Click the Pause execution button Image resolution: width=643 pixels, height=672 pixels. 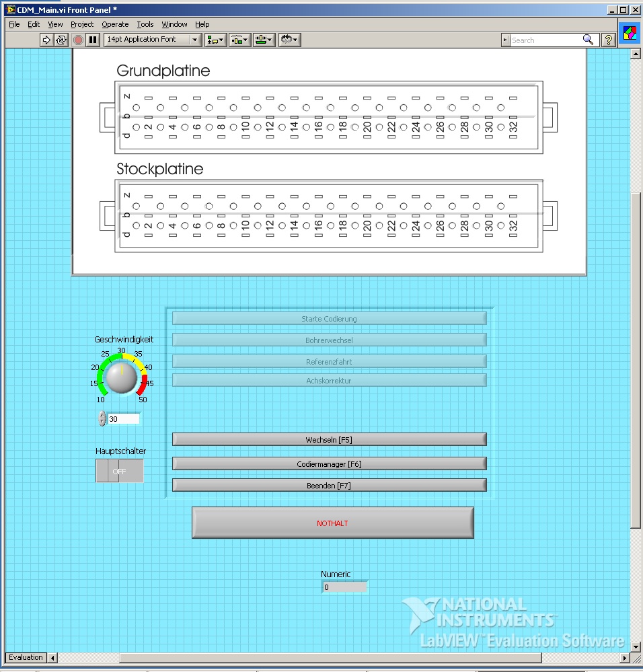coord(93,40)
